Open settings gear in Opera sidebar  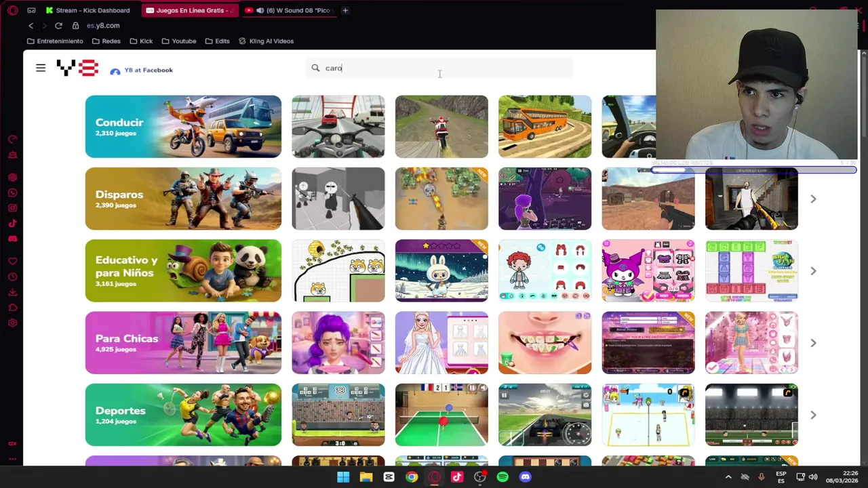point(12,323)
